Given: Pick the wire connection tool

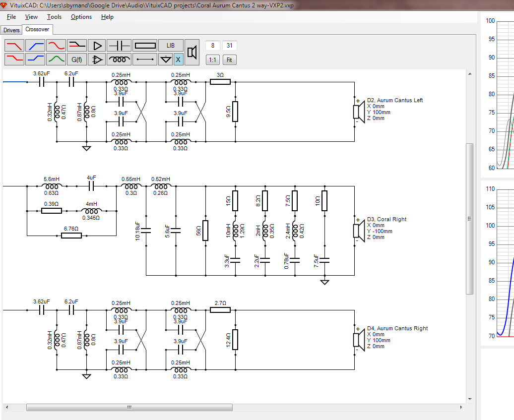Looking at the screenshot, I should pos(145,60).
